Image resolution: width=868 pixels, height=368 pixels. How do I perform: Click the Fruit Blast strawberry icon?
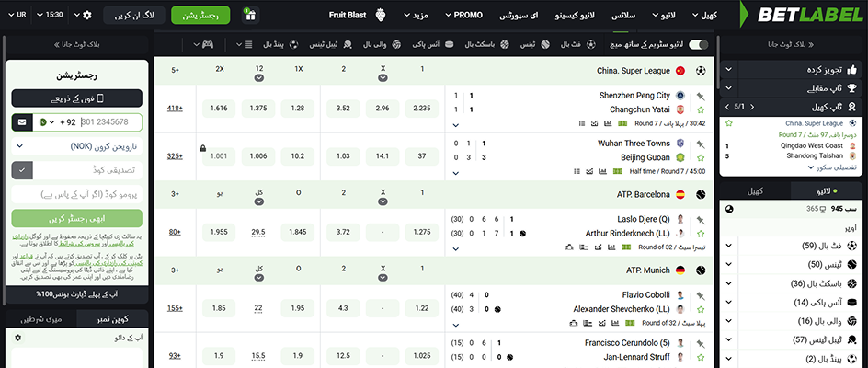381,15
